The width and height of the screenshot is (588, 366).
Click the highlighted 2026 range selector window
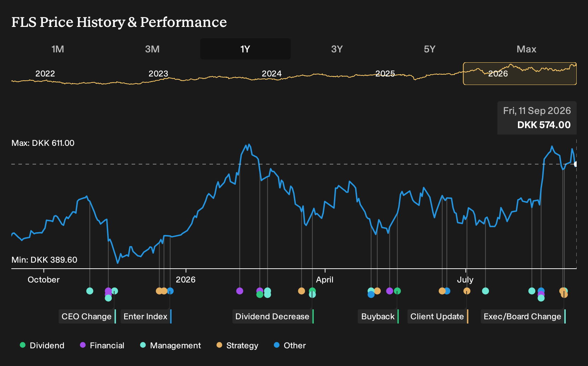click(520, 74)
